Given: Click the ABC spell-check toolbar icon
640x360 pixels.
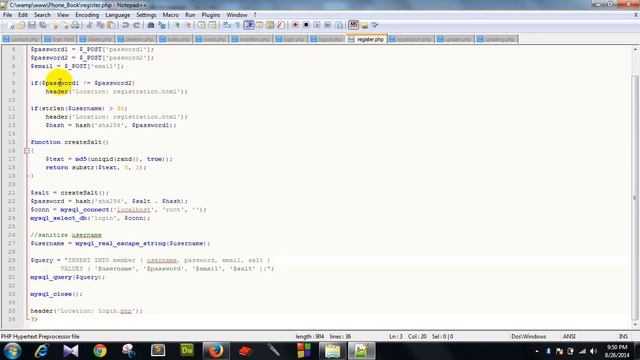Looking at the screenshot, I should tap(353, 25).
